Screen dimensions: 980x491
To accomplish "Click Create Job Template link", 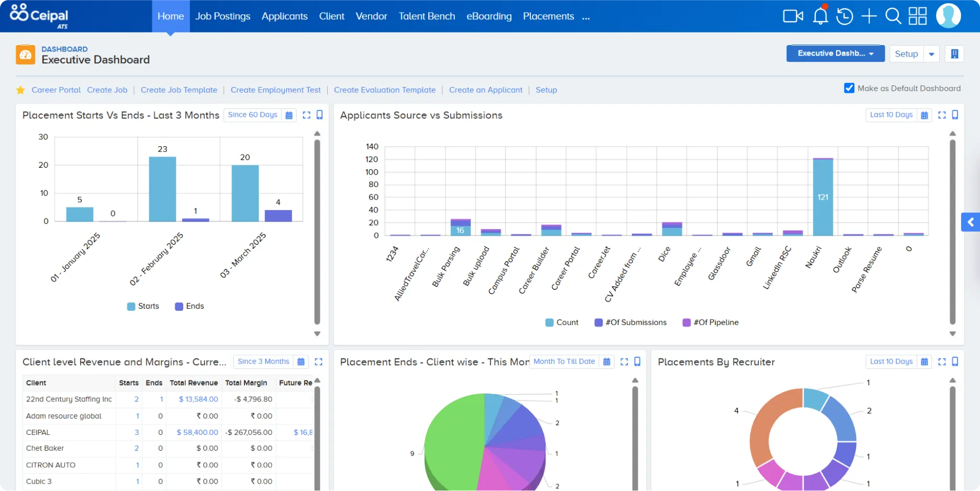I will (179, 90).
